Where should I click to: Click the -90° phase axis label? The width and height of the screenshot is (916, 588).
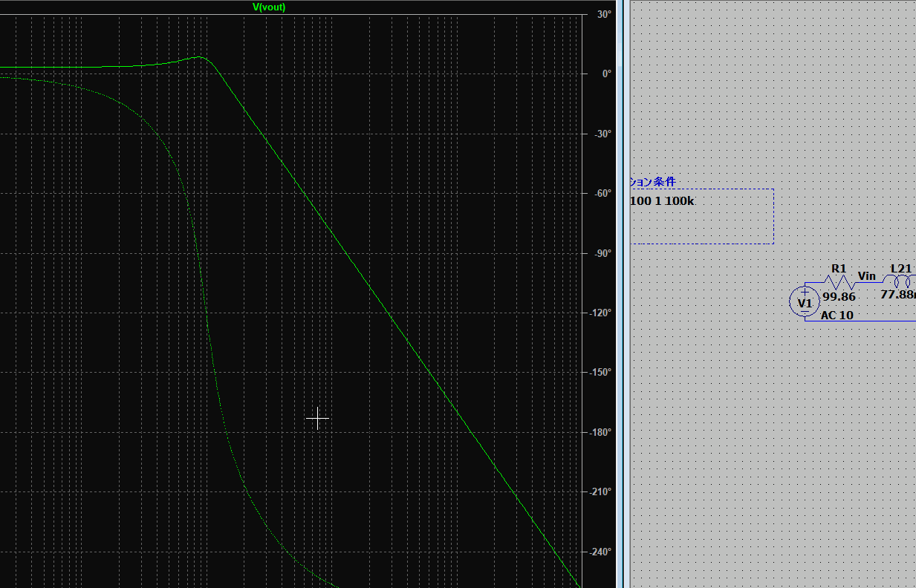pos(602,253)
